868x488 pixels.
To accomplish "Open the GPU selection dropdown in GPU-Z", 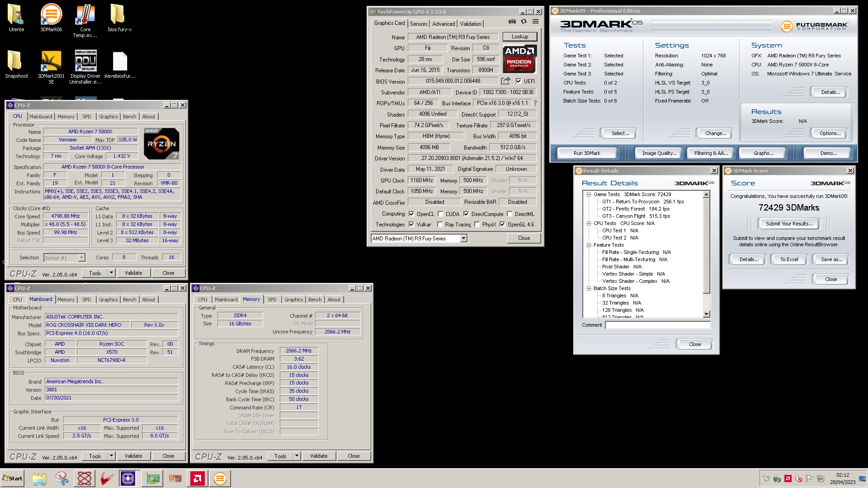I will (463, 239).
